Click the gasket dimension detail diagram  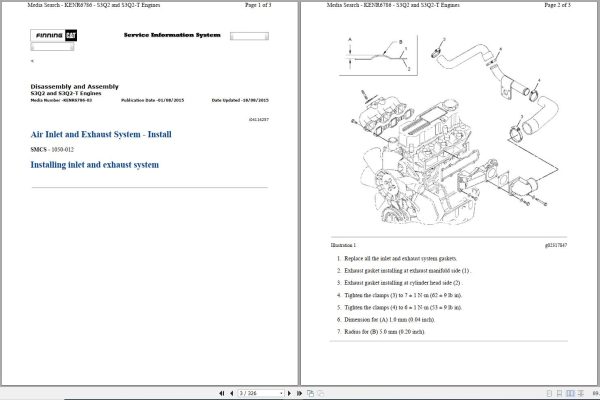[378, 56]
